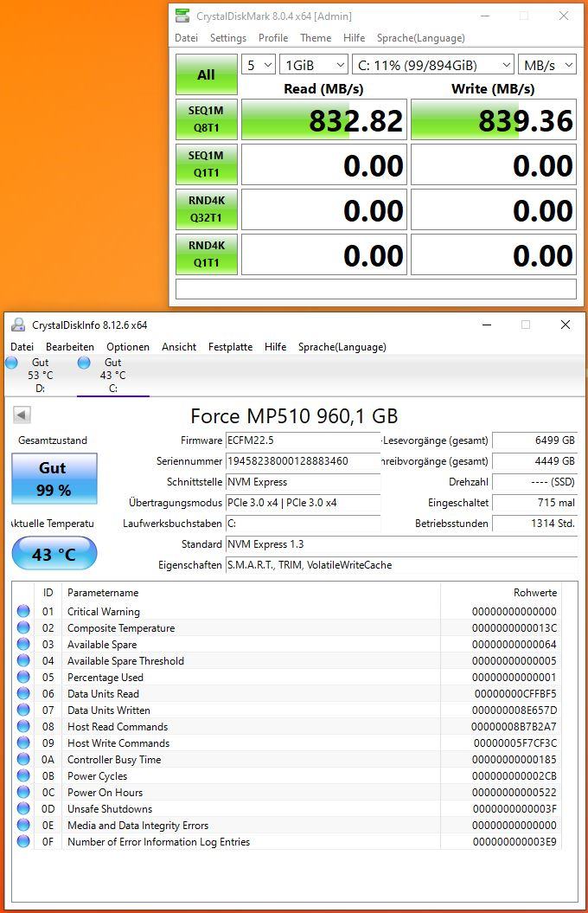Click status orb of Power Cycles row

coord(23,775)
